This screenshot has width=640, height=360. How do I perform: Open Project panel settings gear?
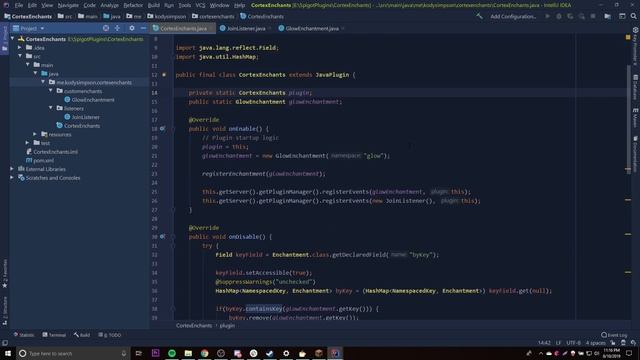132,28
